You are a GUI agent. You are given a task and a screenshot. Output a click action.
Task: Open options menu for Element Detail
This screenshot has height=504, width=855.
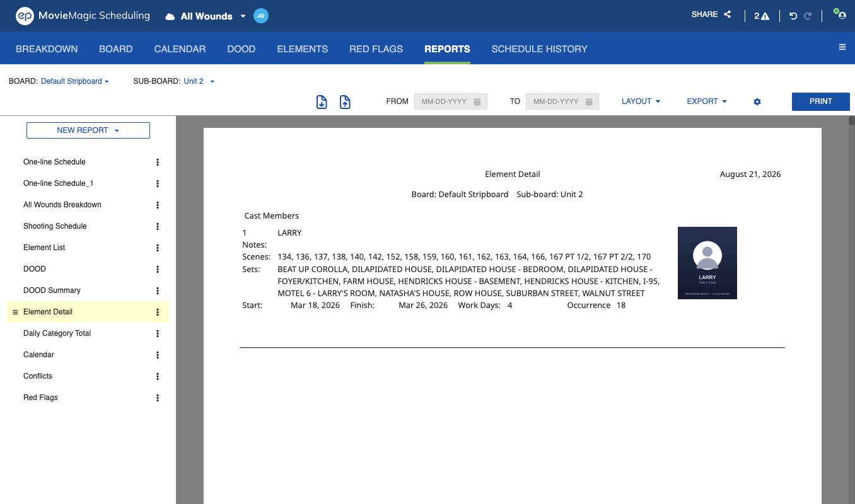(158, 312)
